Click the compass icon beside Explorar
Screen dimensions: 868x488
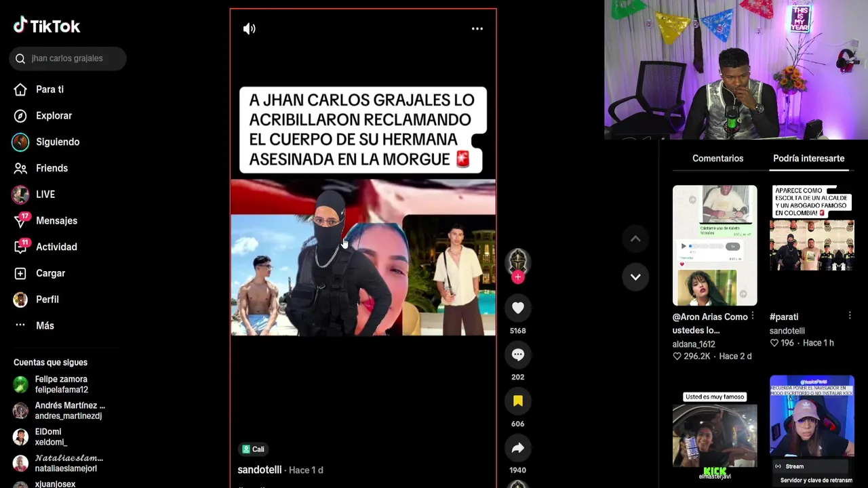tap(20, 116)
